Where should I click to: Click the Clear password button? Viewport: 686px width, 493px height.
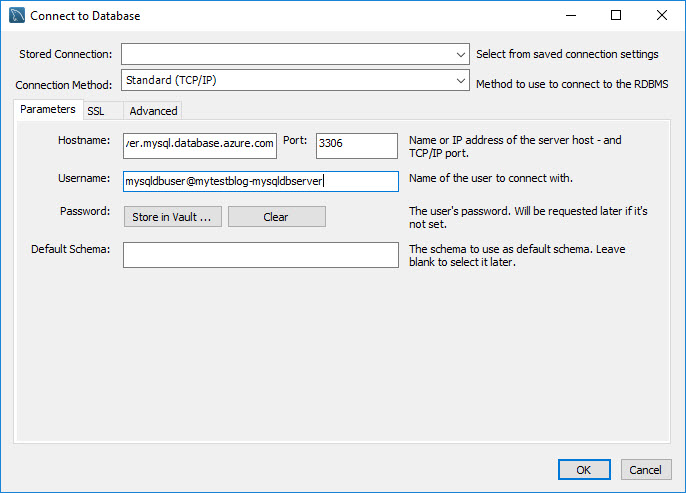tap(276, 217)
